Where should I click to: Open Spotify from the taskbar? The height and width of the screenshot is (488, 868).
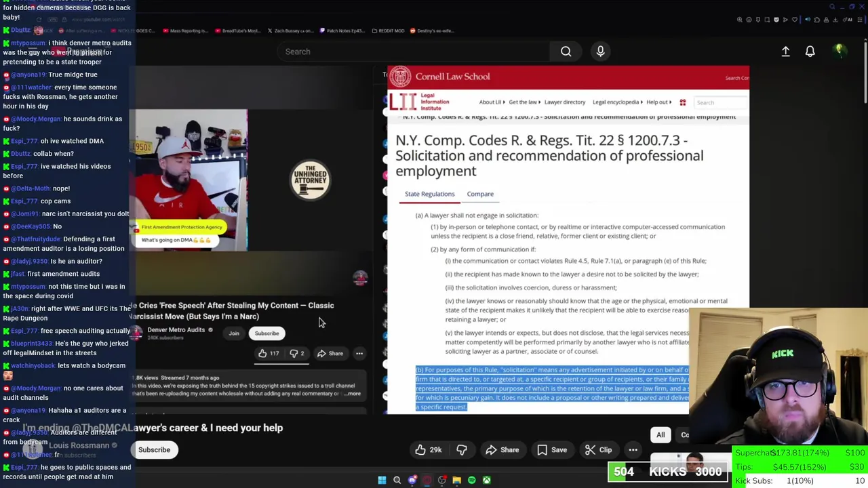pyautogui.click(x=472, y=480)
